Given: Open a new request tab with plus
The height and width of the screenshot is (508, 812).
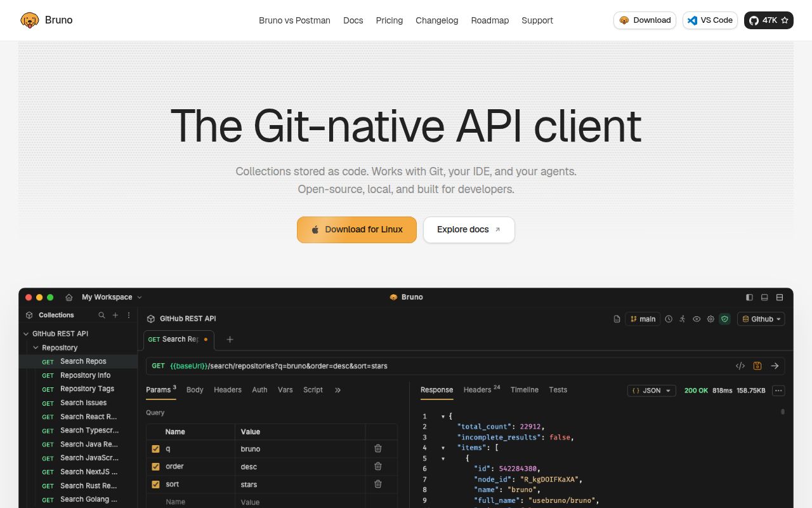Looking at the screenshot, I should pos(230,340).
